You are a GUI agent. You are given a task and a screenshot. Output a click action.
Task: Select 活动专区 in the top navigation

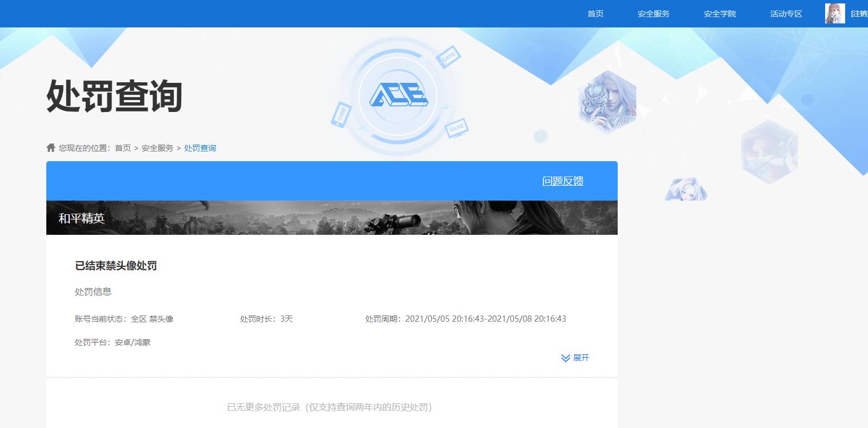(785, 13)
